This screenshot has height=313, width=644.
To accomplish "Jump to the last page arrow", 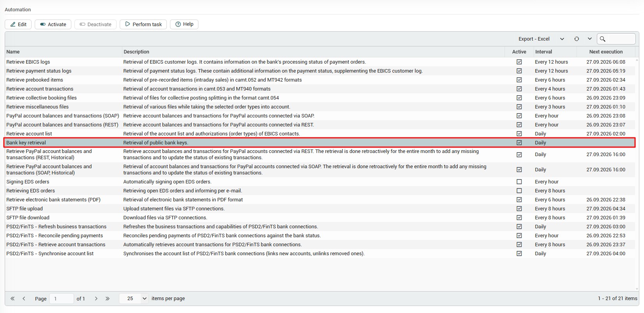I will [108, 299].
